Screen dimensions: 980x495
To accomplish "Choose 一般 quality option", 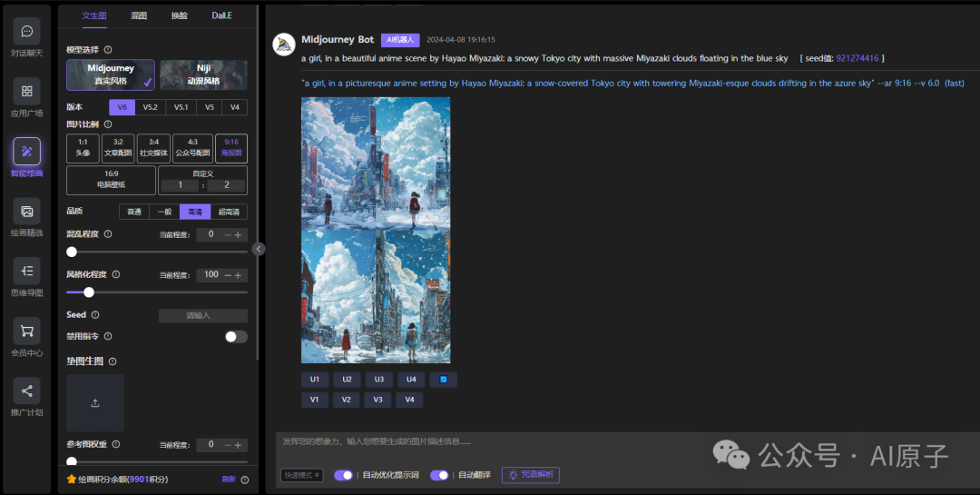I will coord(164,212).
